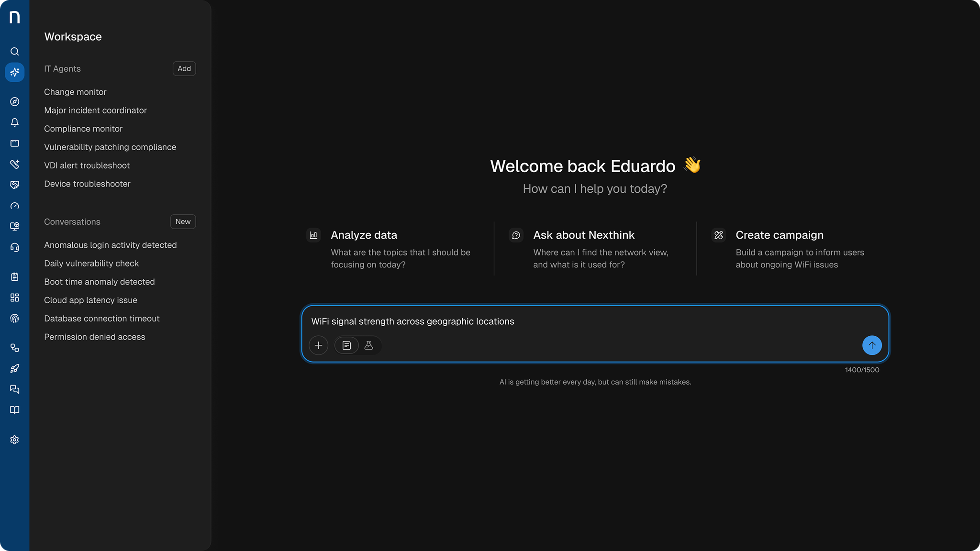Image resolution: width=980 pixels, height=551 pixels.
Task: Open the search icon in sidebar
Action: click(x=15, y=51)
